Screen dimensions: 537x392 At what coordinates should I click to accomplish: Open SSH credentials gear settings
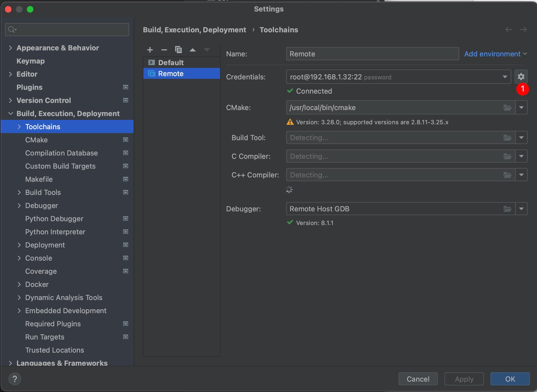tap(521, 77)
